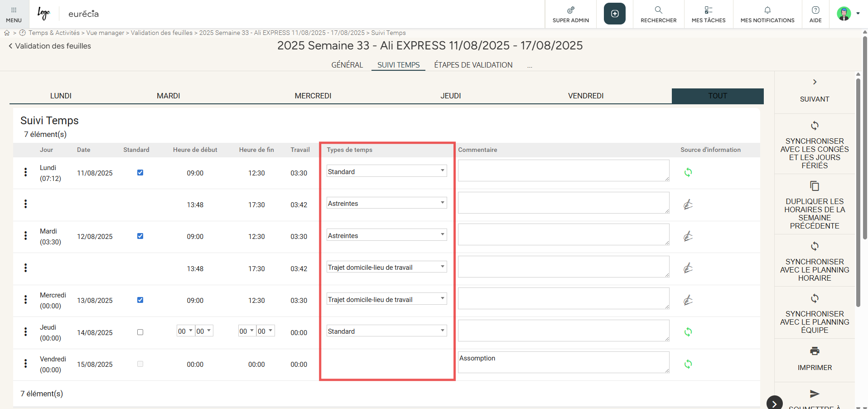This screenshot has width=868, height=409.
Task: Click the green plus quick-add button
Action: point(614,14)
